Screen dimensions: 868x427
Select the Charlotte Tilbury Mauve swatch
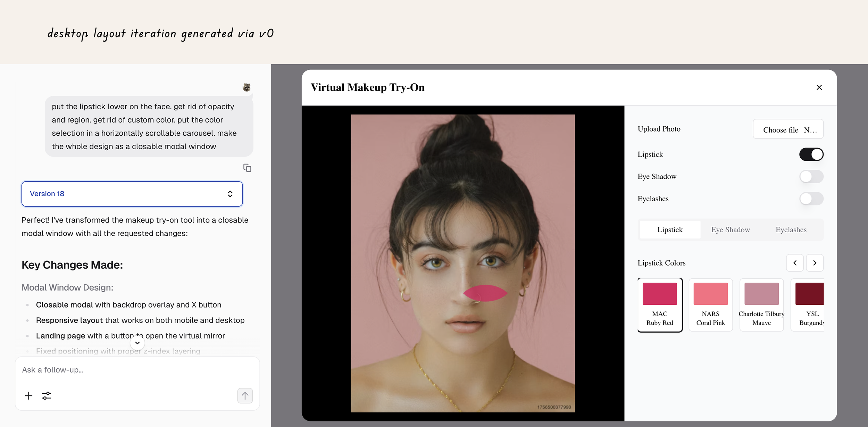tap(761, 305)
